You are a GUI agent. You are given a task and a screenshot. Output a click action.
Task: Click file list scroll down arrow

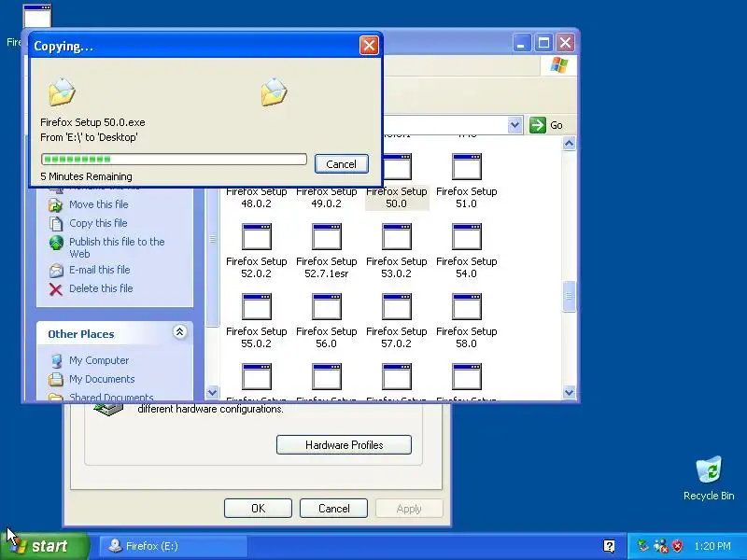point(569,392)
